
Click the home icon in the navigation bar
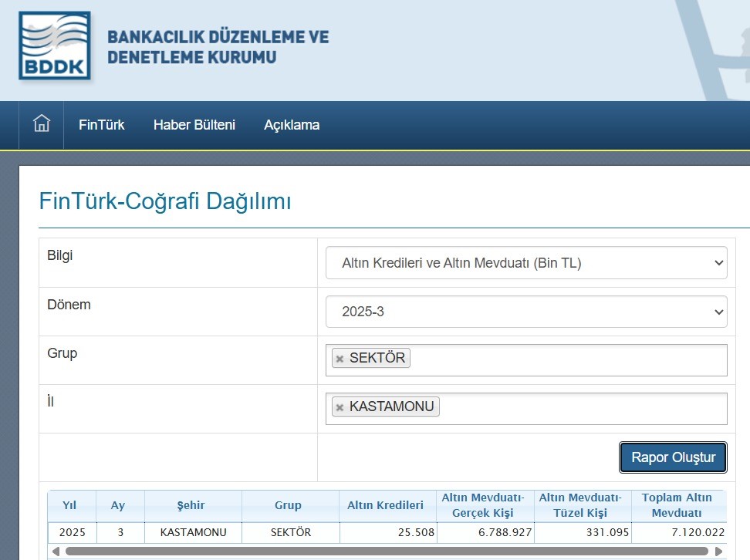coord(43,124)
